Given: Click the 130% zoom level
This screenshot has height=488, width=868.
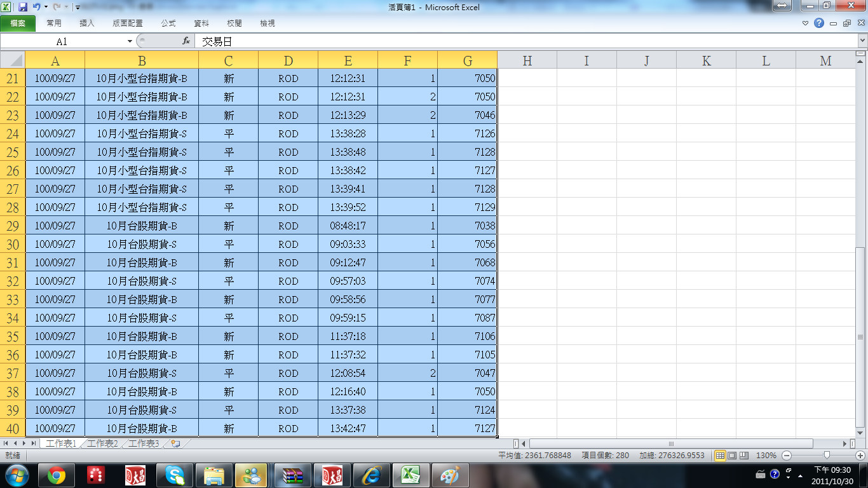Looking at the screenshot, I should (766, 456).
